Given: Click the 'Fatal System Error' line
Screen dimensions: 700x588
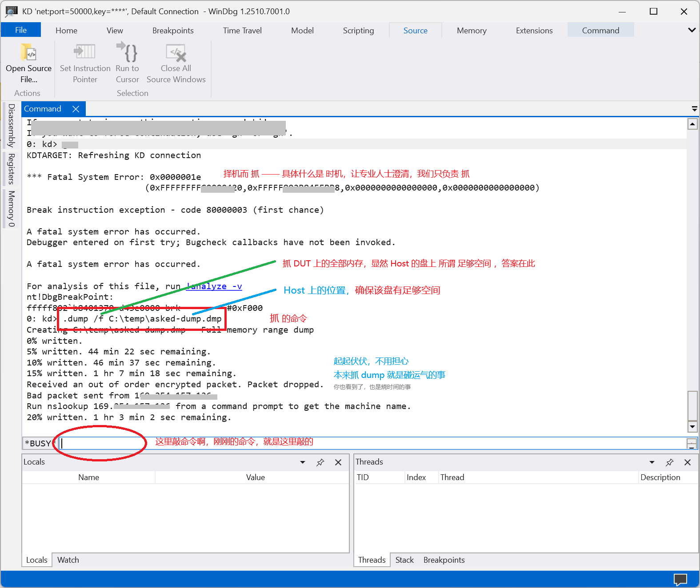Looking at the screenshot, I should click(114, 177).
